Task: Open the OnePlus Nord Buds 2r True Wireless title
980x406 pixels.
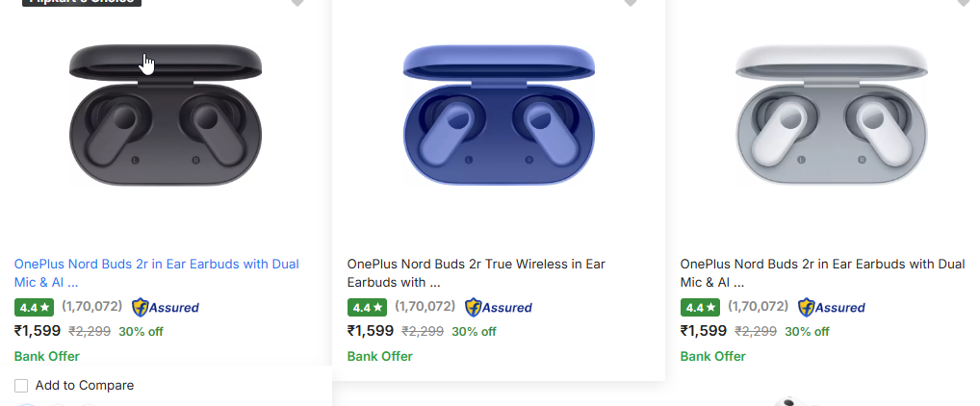Action: point(477,273)
